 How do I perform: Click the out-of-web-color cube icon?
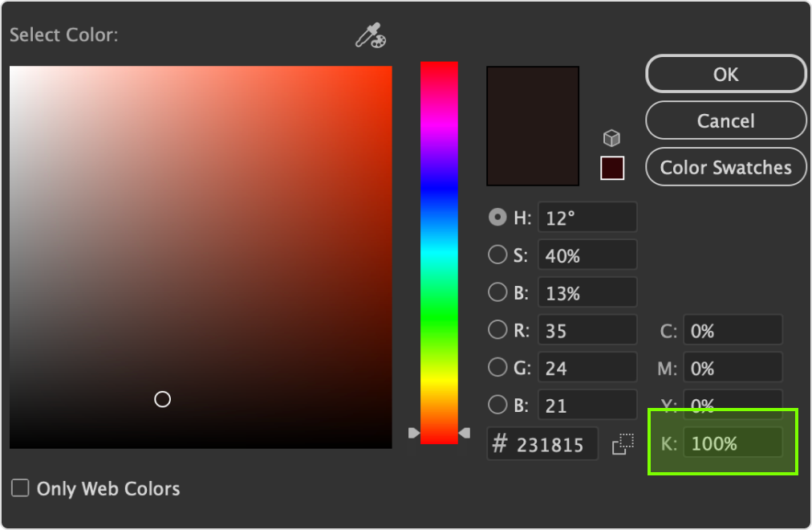coord(612,138)
